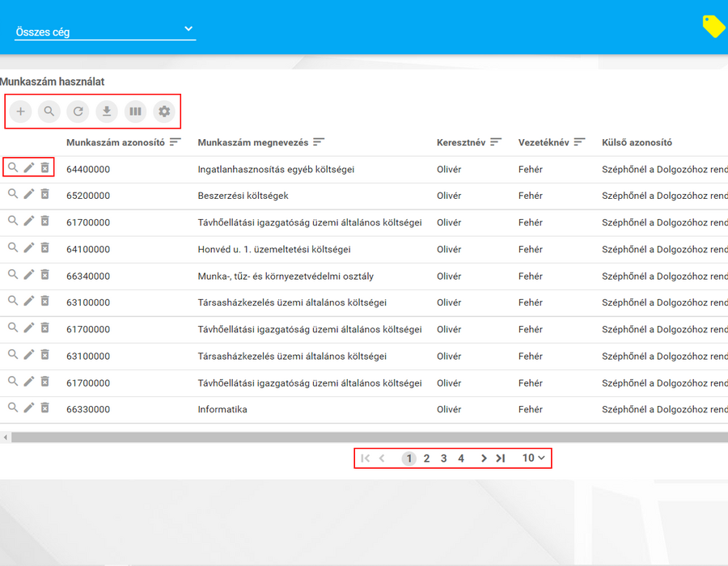This screenshot has width=728, height=566.
Task: Delete the 66340000 row
Action: [x=44, y=275]
